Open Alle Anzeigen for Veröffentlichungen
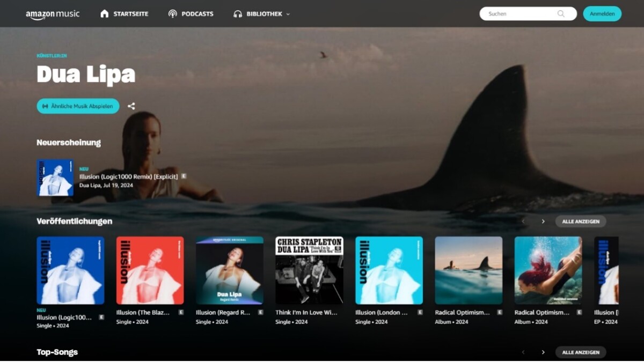Screen dimensions: 644x362 pyautogui.click(x=580, y=221)
